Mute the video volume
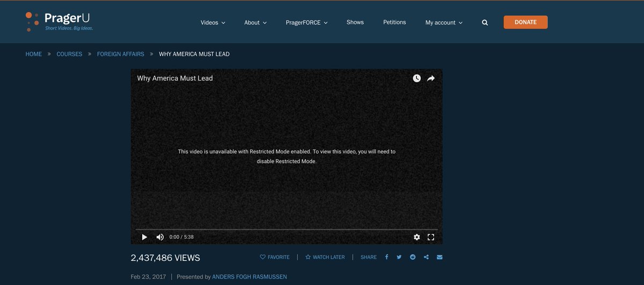644x285 pixels. click(x=160, y=237)
